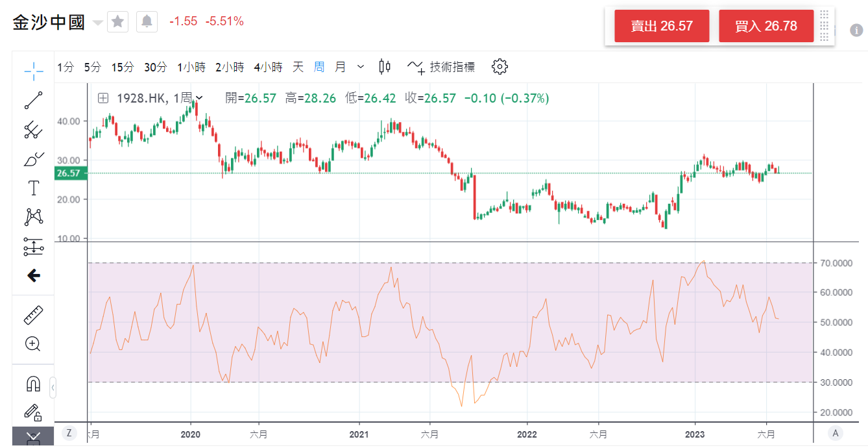Open chart settings gear

click(x=500, y=66)
